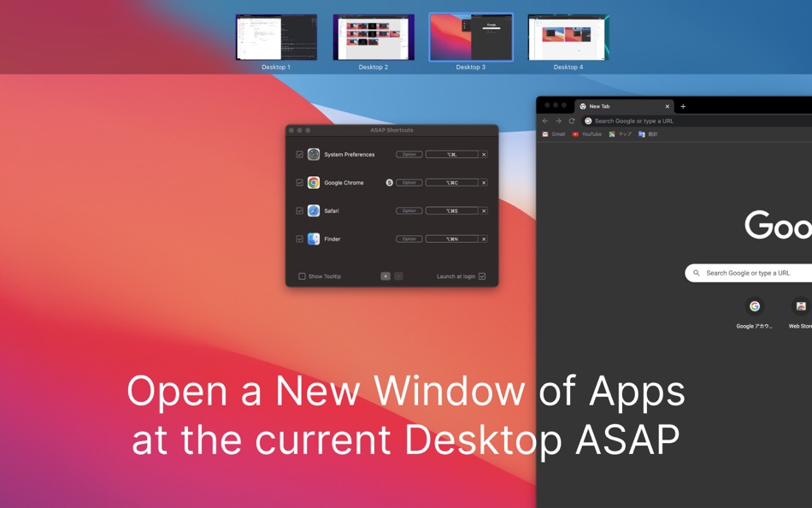Click the S badge beside Google Chrome
The height and width of the screenshot is (508, 812).
click(390, 182)
